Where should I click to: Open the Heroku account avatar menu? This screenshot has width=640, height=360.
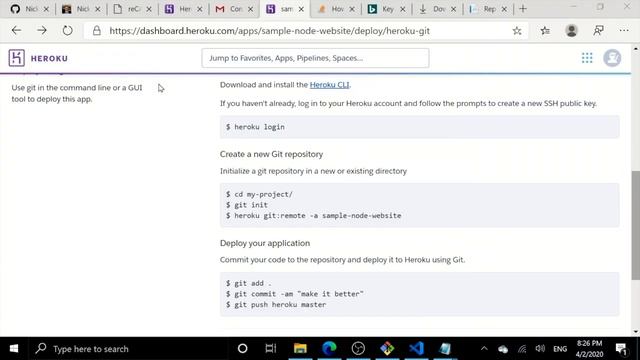click(612, 58)
